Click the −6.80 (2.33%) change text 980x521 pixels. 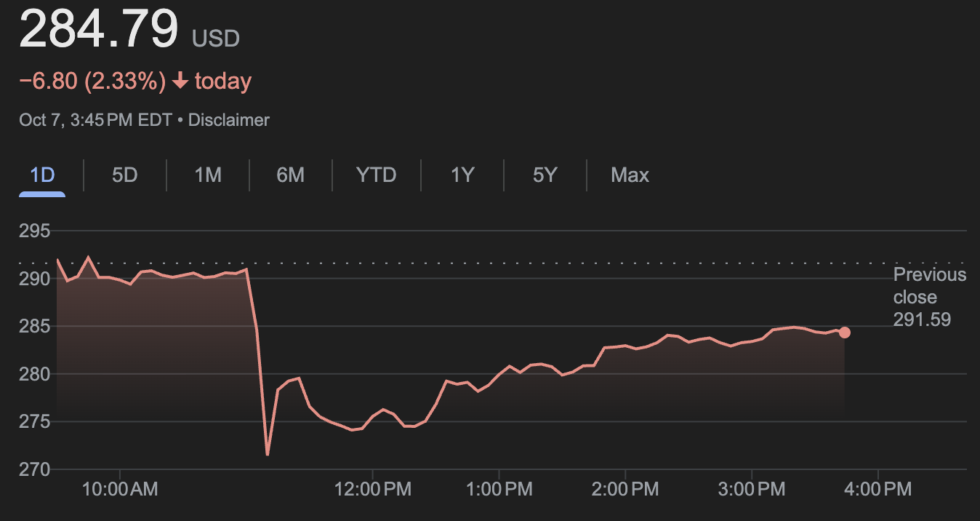coord(92,81)
